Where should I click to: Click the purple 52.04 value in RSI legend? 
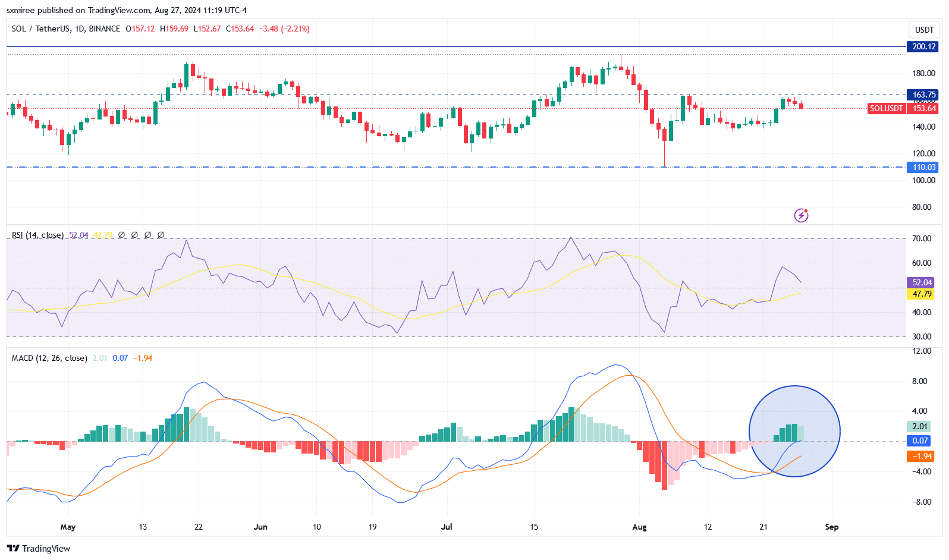[78, 235]
